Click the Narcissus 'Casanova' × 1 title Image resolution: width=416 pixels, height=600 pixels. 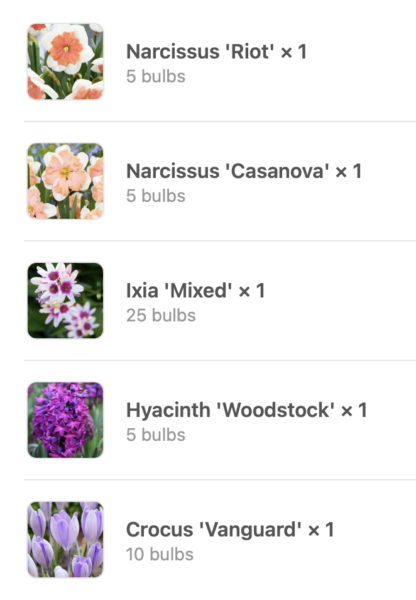click(x=244, y=171)
